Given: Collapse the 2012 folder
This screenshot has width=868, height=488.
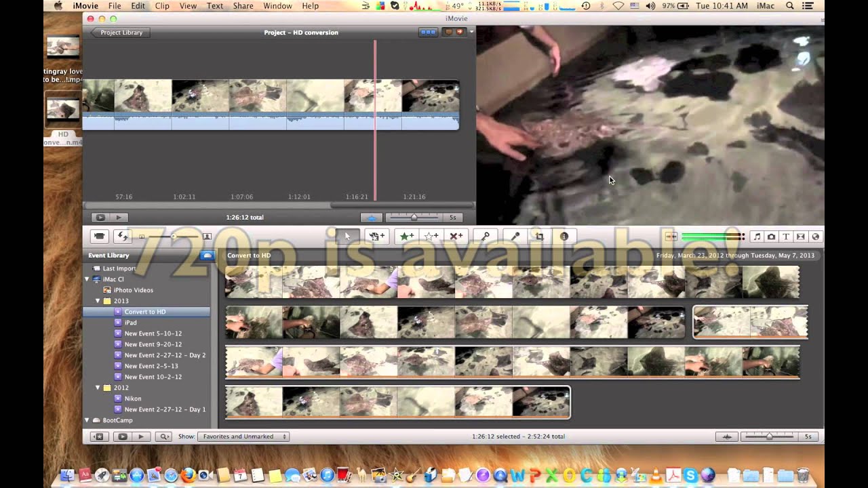Looking at the screenshot, I should coord(98,388).
